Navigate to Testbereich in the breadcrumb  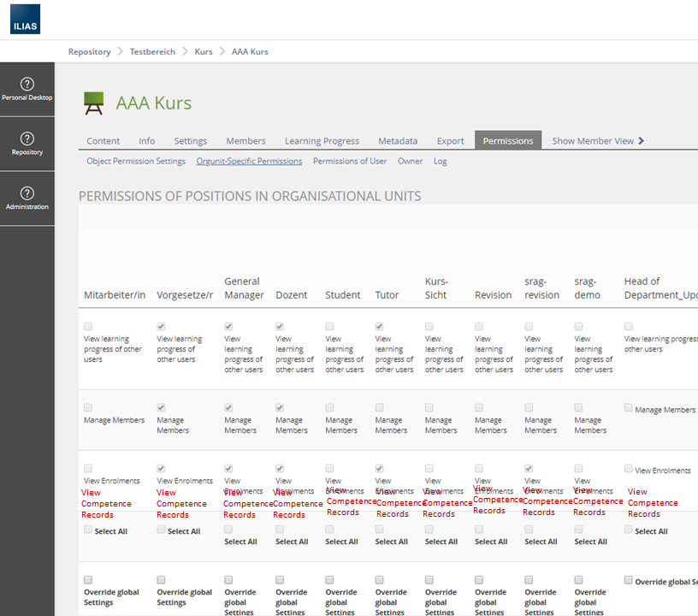click(152, 51)
